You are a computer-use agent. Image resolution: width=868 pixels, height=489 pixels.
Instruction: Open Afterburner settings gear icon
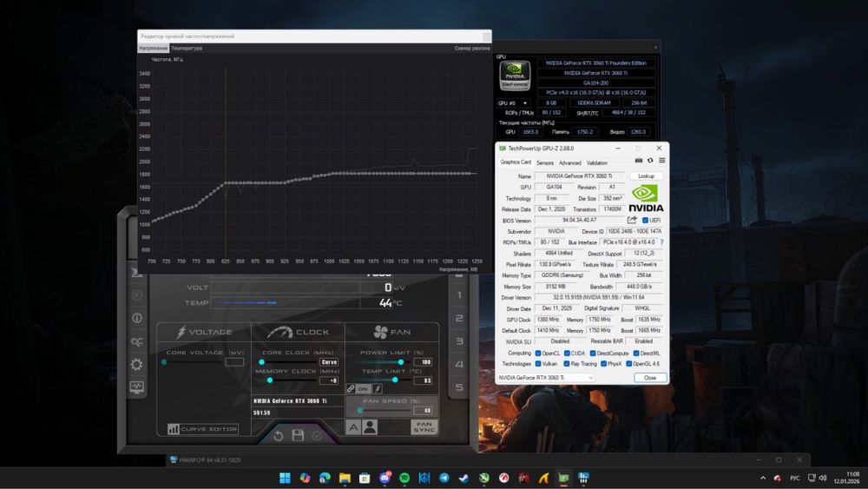pos(137,365)
